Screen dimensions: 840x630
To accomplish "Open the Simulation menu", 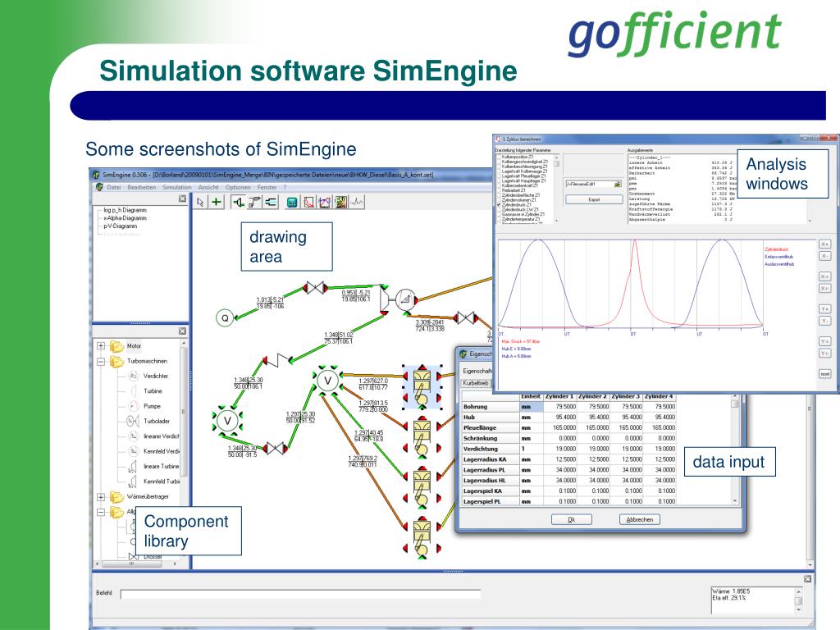I will point(177,188).
